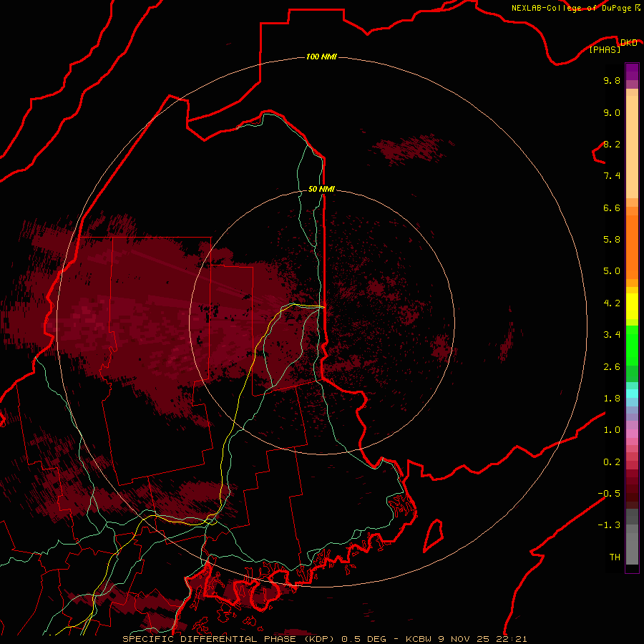Click the -0.5 value on the scale
This screenshot has height=644, width=644.
click(x=609, y=493)
